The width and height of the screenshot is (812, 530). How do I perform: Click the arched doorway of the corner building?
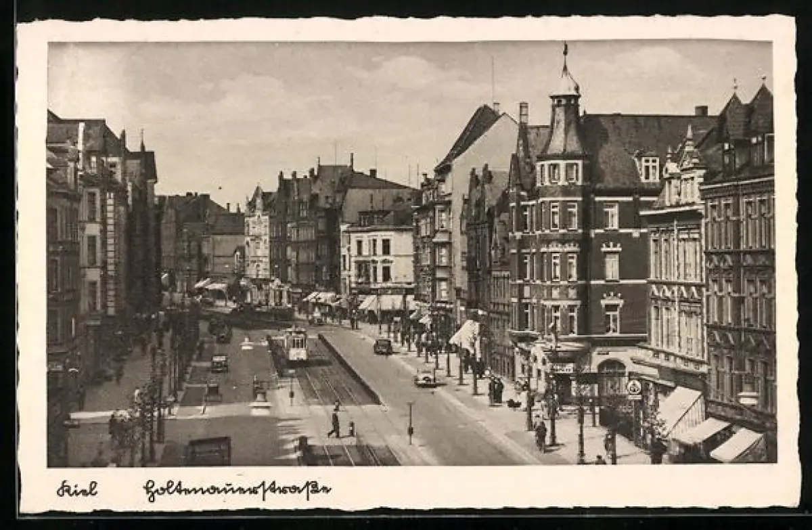[x=611, y=378]
